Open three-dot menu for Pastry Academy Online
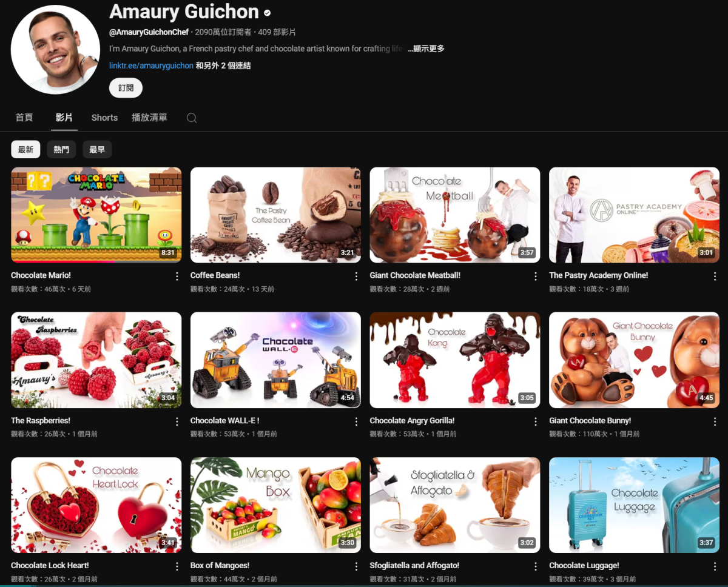The height and width of the screenshot is (587, 728). [x=715, y=277]
